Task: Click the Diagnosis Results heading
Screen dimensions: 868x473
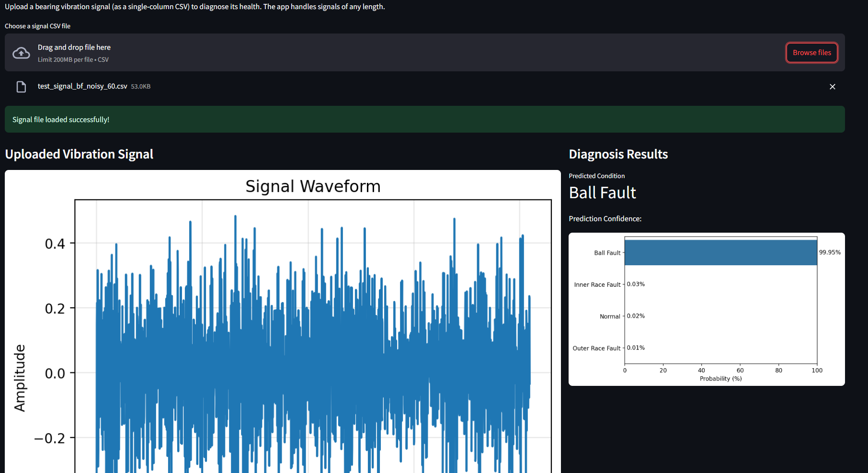Action: tap(618, 154)
